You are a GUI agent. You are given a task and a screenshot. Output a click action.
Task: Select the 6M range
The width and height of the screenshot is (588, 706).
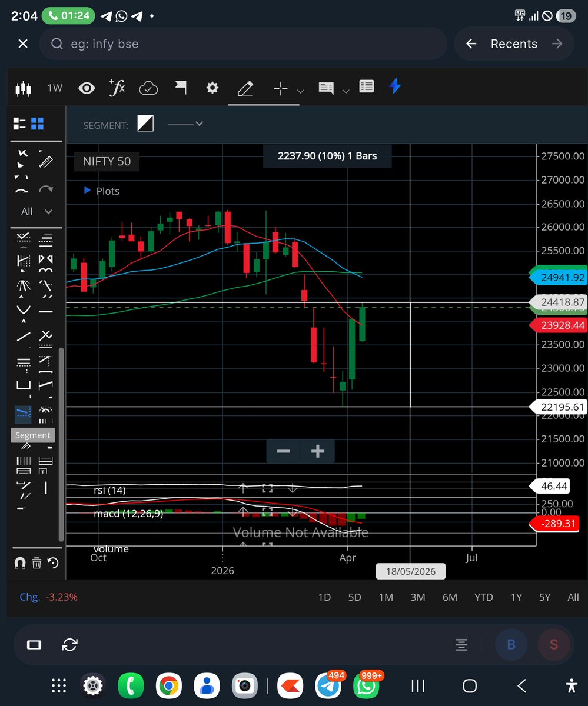point(450,597)
